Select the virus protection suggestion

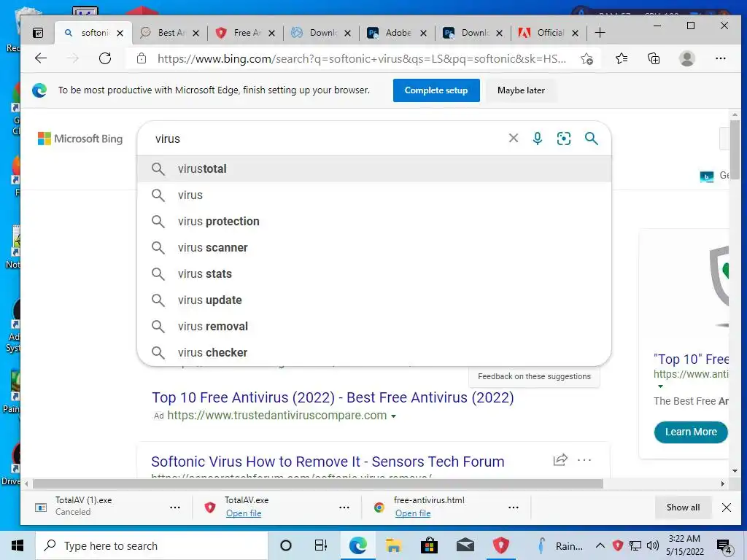point(374,221)
